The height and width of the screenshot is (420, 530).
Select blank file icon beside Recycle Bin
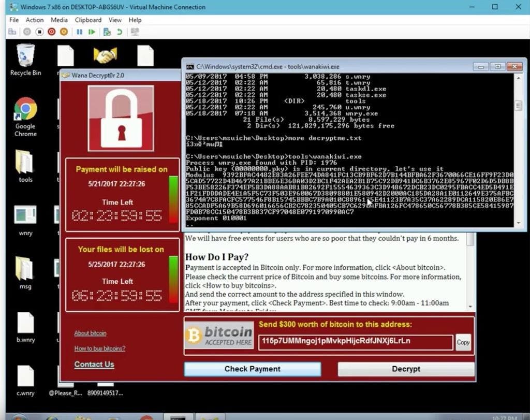coord(65,55)
